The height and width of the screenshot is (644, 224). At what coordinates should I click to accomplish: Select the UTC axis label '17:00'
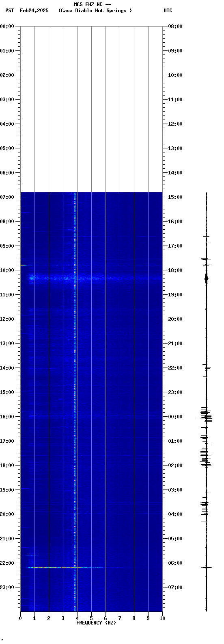click(x=175, y=246)
